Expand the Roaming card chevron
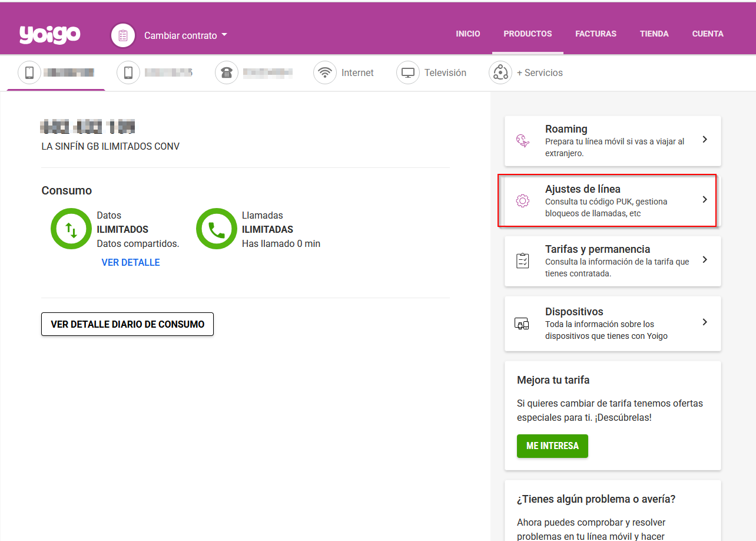 (705, 140)
